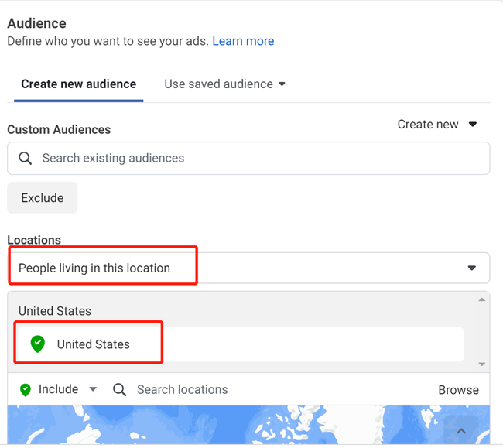The height and width of the screenshot is (448, 503).
Task: Open the 'People living in this location' dropdown
Action: click(248, 268)
